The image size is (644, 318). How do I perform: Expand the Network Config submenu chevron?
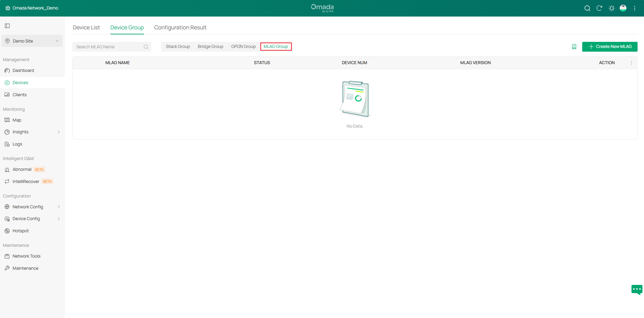[x=59, y=207]
